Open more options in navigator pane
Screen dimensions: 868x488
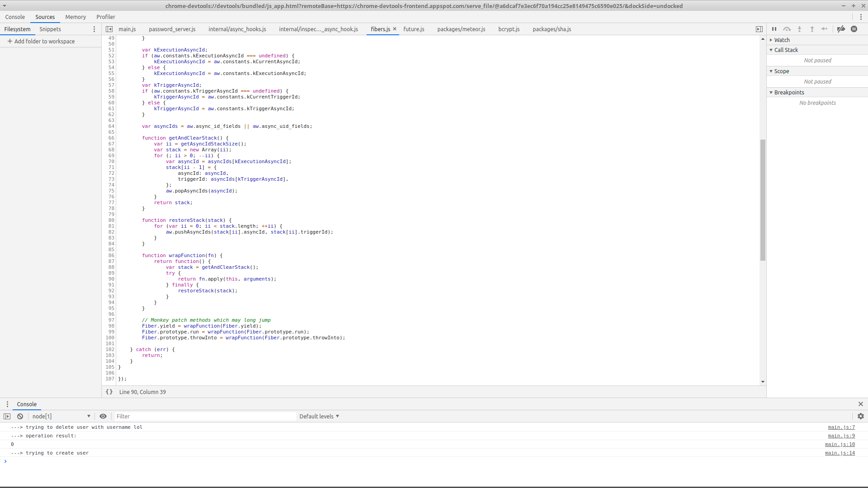tap(94, 29)
